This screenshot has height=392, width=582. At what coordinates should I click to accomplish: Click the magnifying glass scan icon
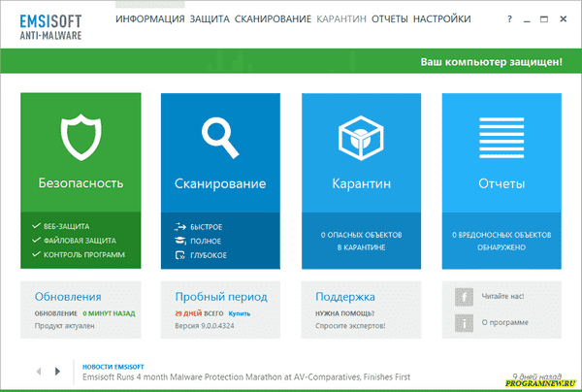(x=220, y=137)
